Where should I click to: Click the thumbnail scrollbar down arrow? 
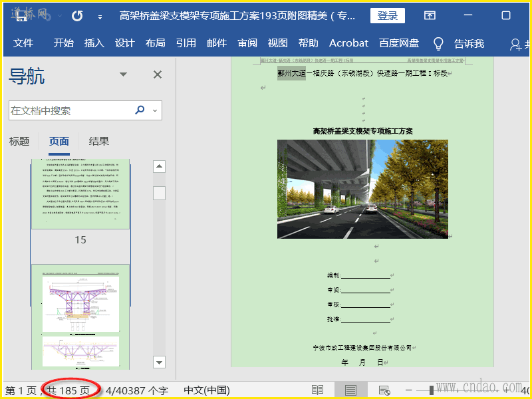point(159,362)
